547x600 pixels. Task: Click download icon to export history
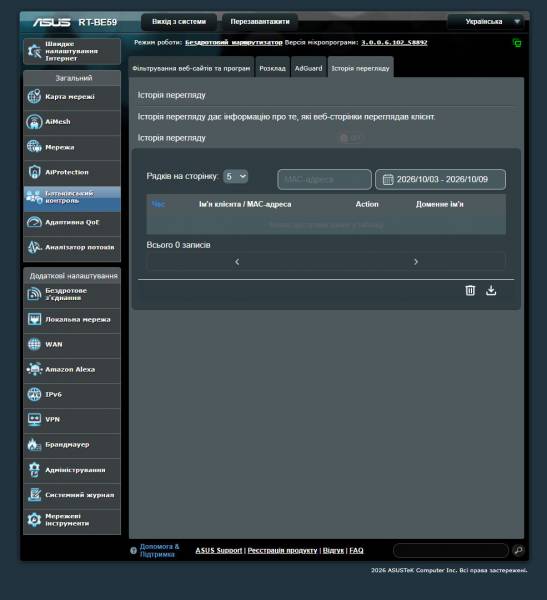coord(491,290)
